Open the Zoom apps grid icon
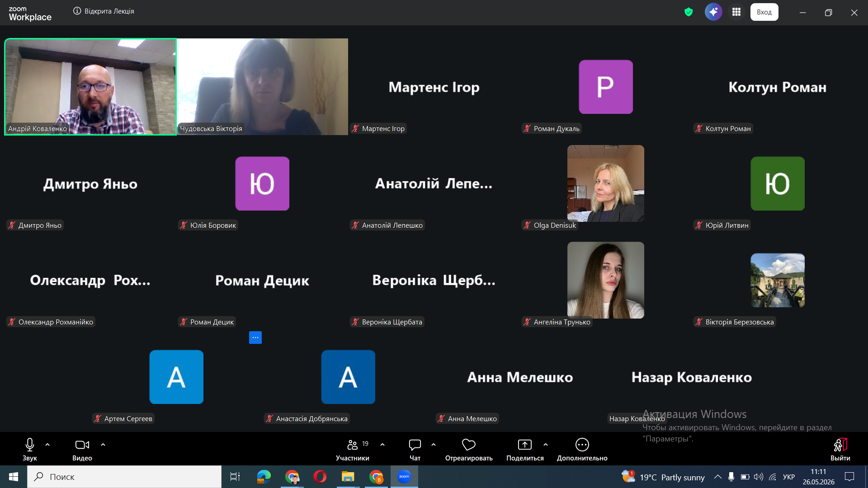 pos(736,12)
